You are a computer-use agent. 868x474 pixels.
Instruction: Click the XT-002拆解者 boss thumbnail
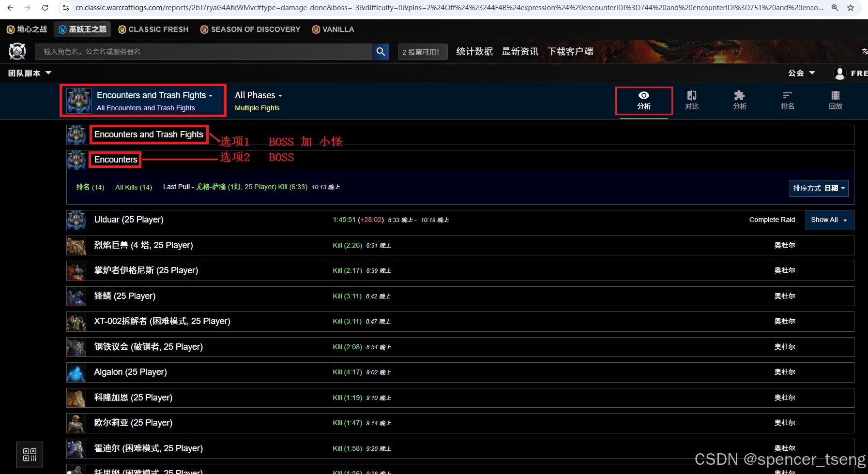click(76, 322)
